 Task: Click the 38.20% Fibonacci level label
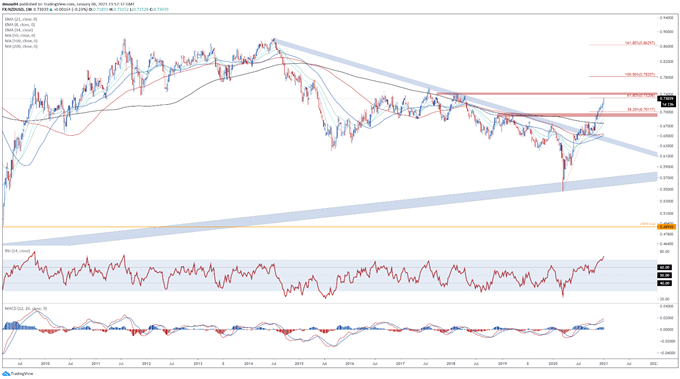(x=641, y=110)
